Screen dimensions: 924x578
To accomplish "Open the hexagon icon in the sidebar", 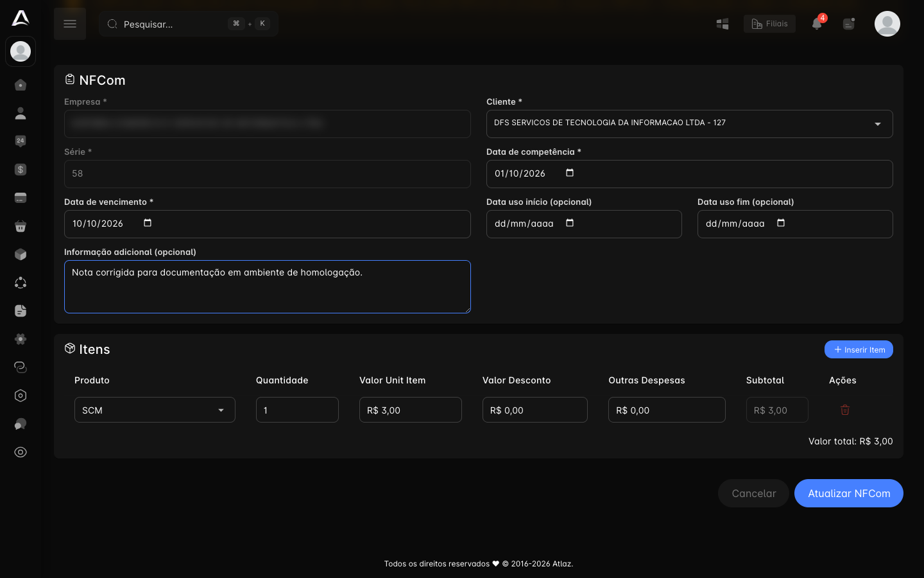I will point(21,396).
